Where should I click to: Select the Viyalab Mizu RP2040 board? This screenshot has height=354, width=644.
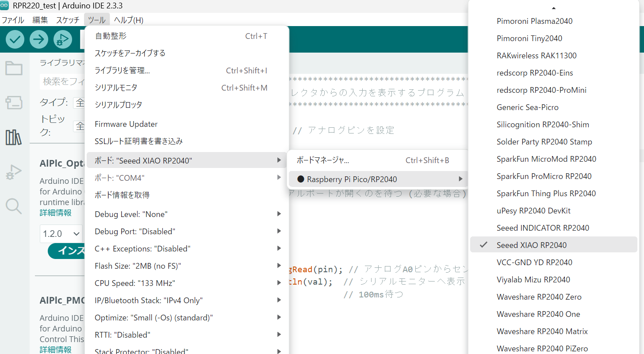[554, 279]
